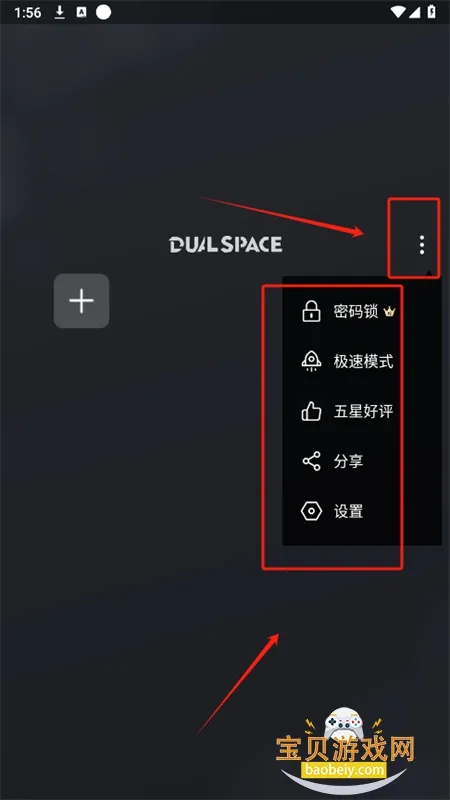Image resolution: width=450 pixels, height=800 pixels.
Task: Select the 密码锁 menu entry text
Action: coord(356,311)
